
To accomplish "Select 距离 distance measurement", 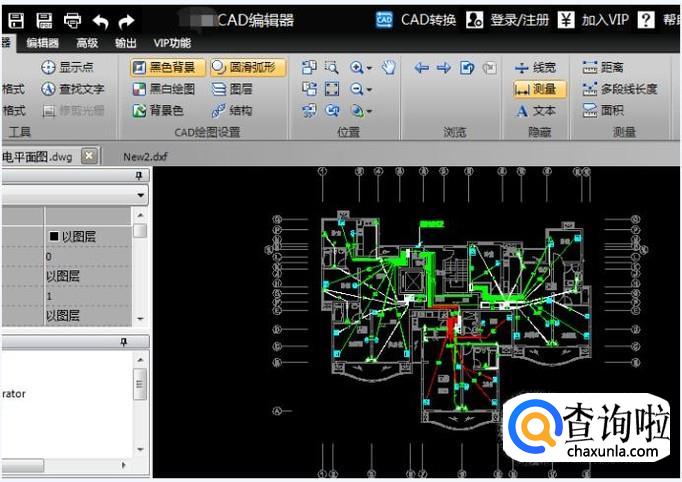I will [x=603, y=67].
